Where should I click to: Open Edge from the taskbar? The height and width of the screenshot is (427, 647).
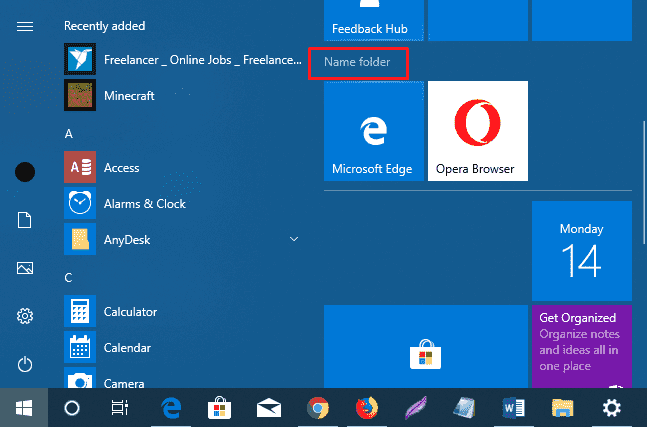171,408
